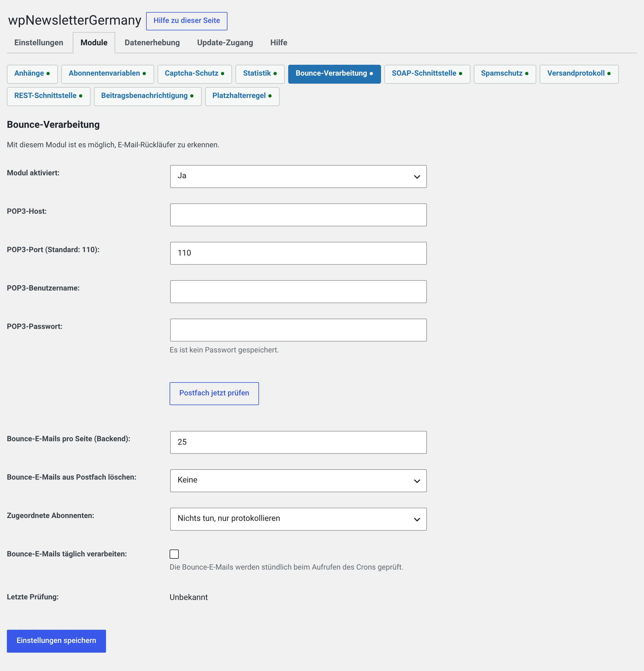Click into the POP3-Host field
Viewport: 644px width, 671px height.
298,215
